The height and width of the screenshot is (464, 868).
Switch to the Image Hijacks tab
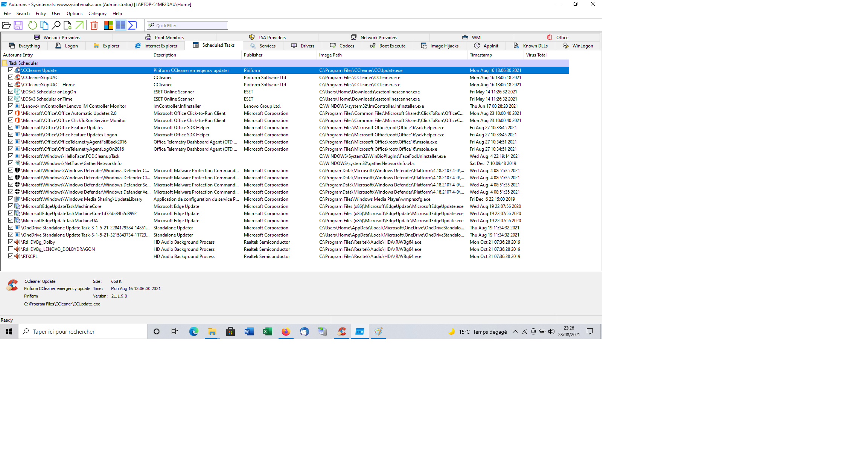(x=440, y=46)
